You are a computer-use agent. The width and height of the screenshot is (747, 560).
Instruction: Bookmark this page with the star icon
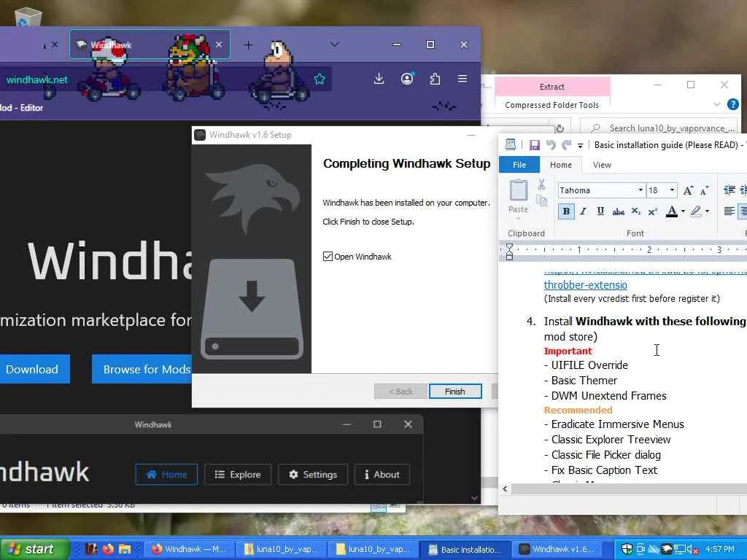click(x=320, y=79)
